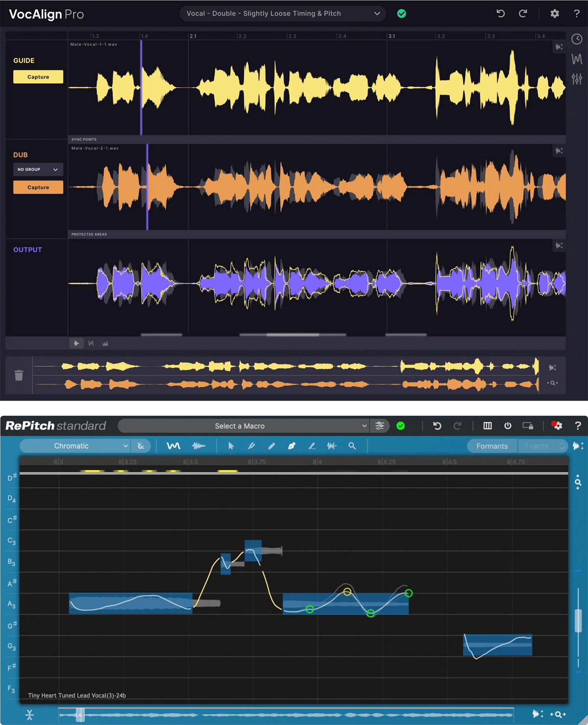
Task: Select the arrow pointer tool in RePitch
Action: tap(231, 446)
